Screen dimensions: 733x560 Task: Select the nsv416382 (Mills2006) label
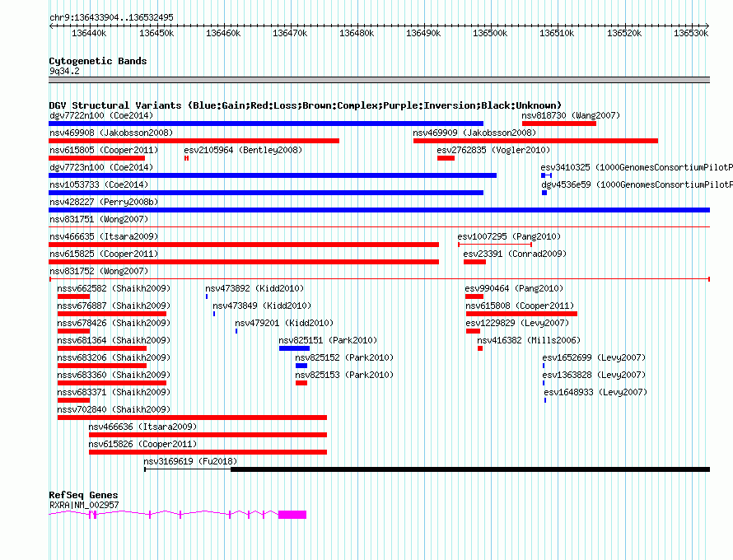(x=529, y=340)
